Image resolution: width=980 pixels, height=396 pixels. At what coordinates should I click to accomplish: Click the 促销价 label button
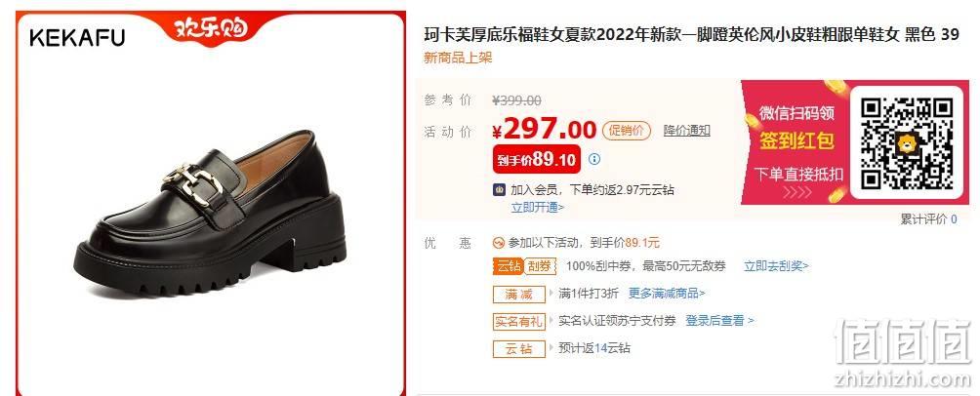point(627,131)
